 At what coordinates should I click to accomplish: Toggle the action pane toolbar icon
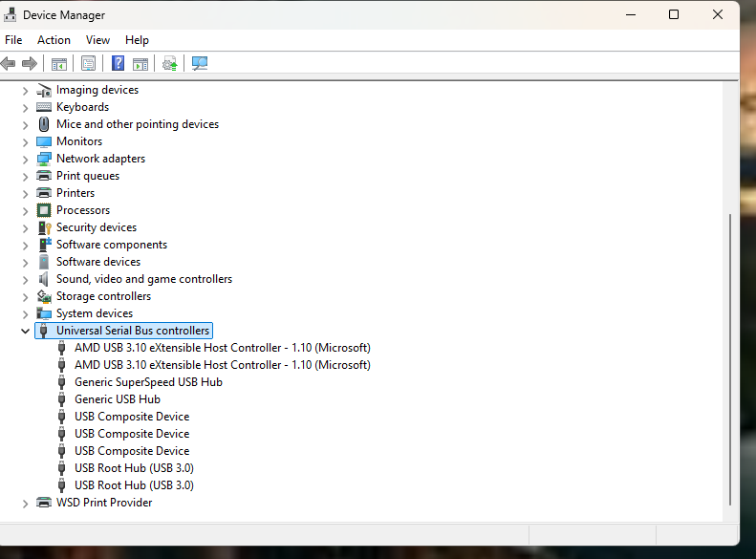tap(140, 63)
